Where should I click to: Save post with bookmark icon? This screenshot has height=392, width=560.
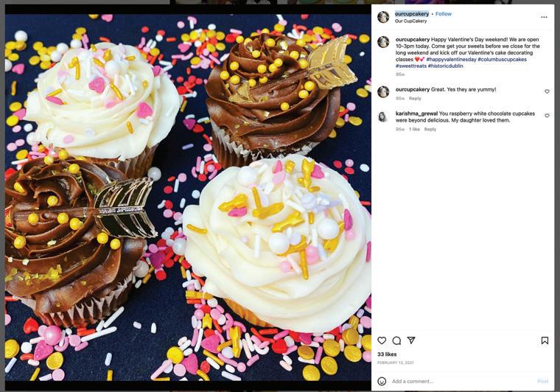(x=545, y=340)
